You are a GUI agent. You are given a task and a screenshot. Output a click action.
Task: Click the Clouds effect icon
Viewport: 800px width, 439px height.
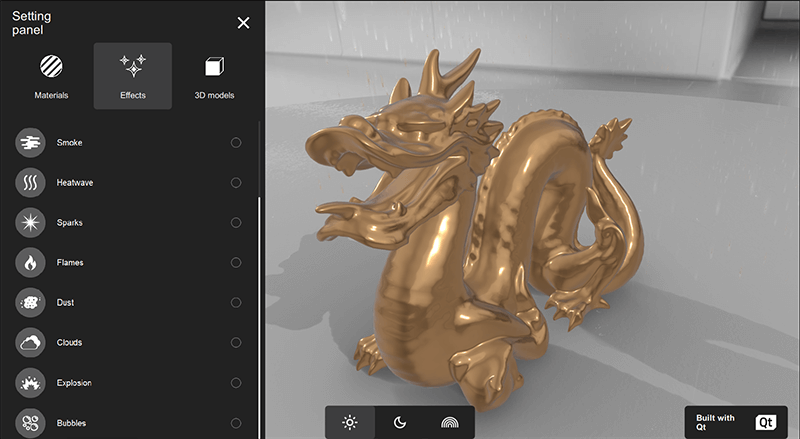30,343
